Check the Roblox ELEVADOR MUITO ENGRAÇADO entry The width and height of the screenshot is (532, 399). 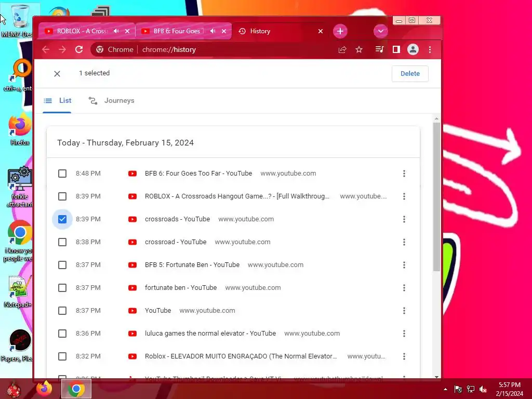point(62,356)
